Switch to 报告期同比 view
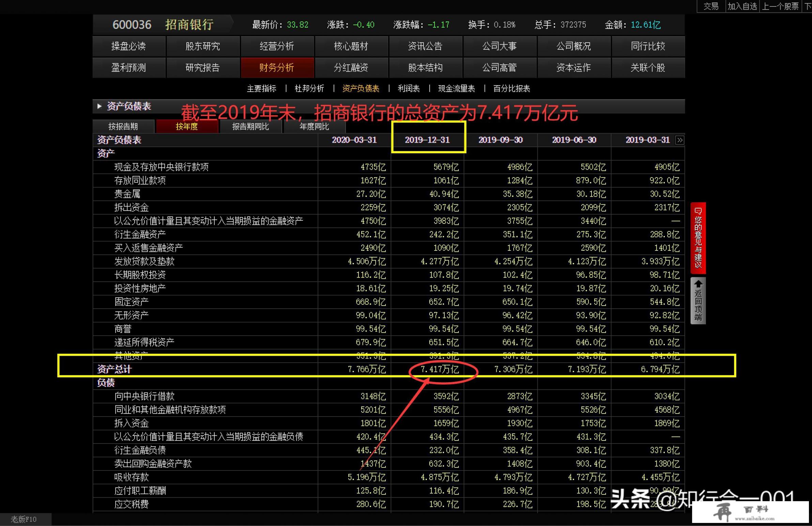The height and width of the screenshot is (526, 812). [x=250, y=126]
